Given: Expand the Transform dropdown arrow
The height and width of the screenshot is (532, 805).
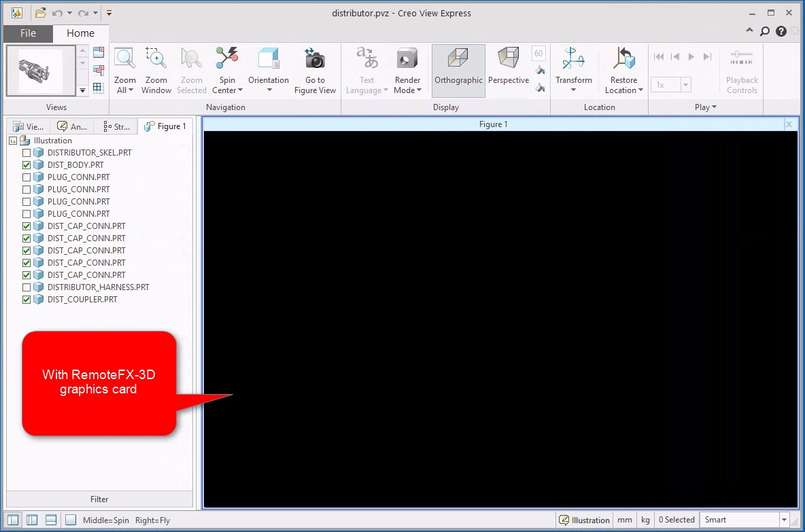Looking at the screenshot, I should (x=573, y=90).
